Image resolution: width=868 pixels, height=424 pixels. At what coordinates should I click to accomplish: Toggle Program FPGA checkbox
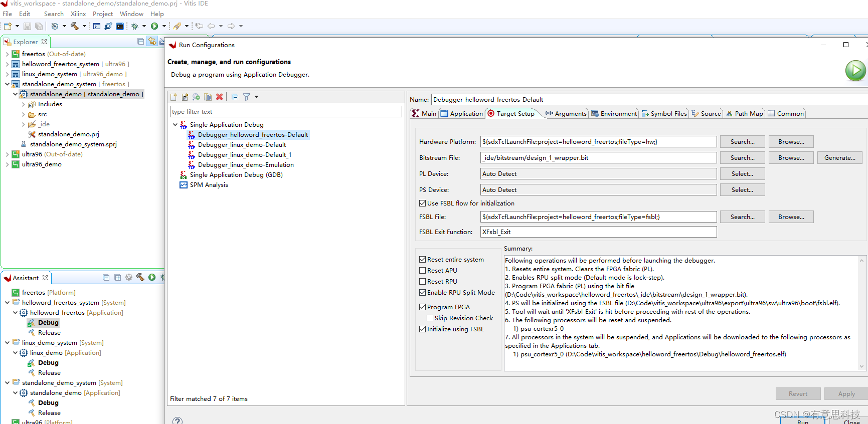coord(423,307)
